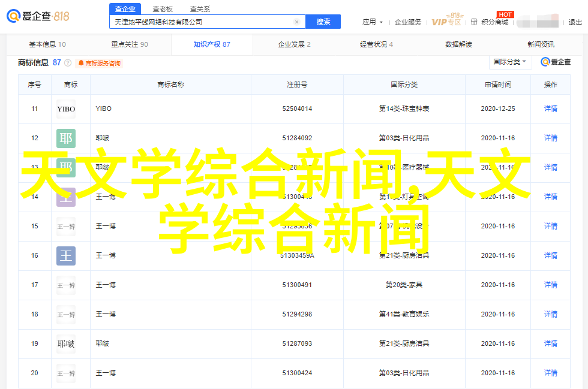
Task: Click 退出 to log out
Action: pos(575,22)
